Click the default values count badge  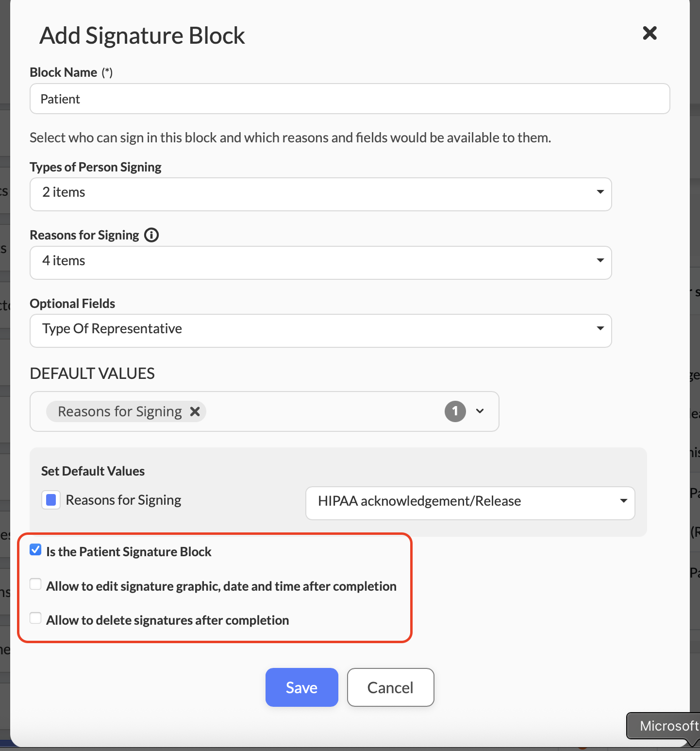pyautogui.click(x=455, y=411)
